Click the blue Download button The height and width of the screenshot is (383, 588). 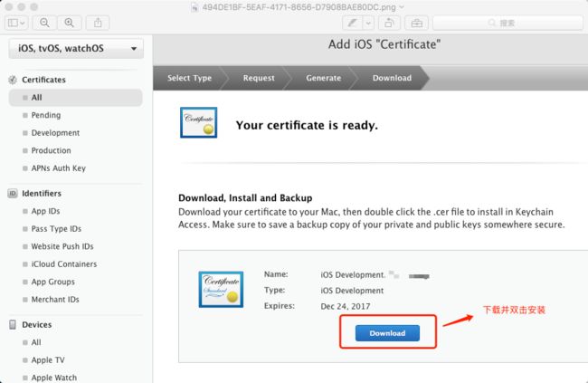click(387, 333)
